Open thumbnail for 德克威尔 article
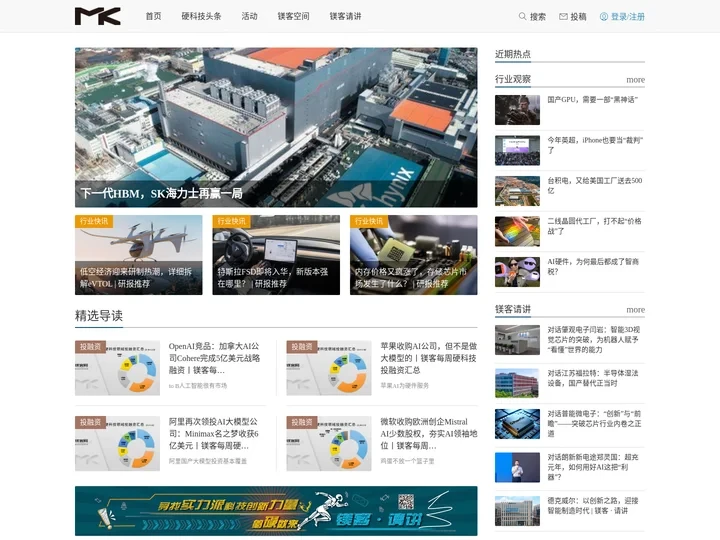Viewport: 720px width, 540px height. coord(517,511)
